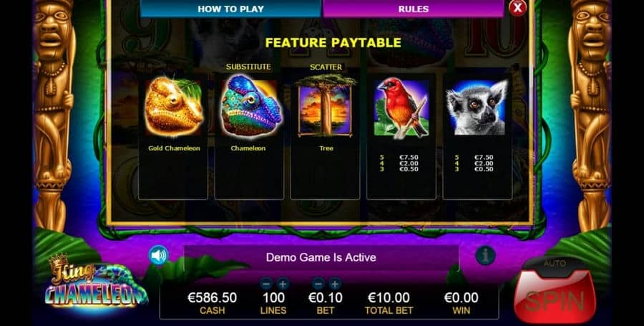Close the paytable with the red X
Screen dimensions: 644x326
[x=517, y=7]
